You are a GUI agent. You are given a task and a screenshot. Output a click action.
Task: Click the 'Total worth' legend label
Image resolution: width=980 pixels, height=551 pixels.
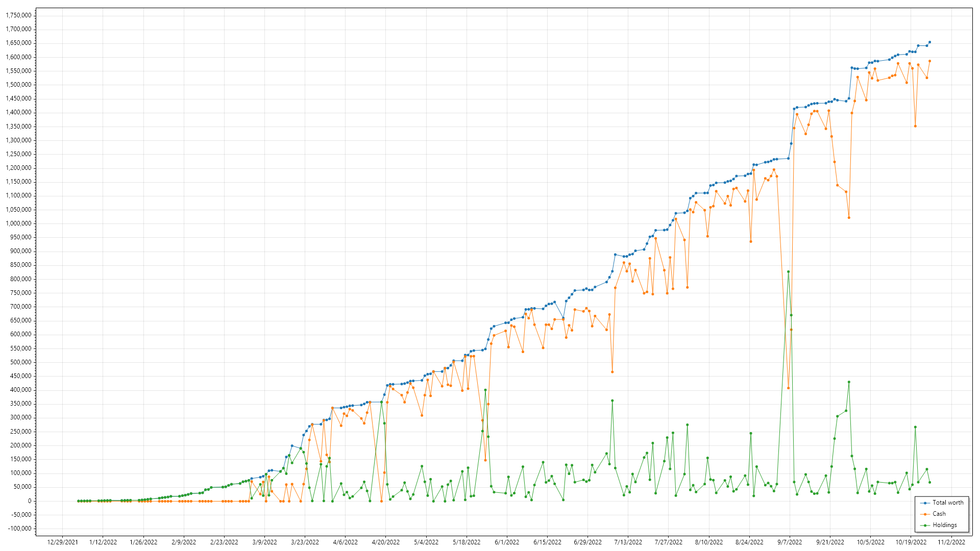point(948,503)
